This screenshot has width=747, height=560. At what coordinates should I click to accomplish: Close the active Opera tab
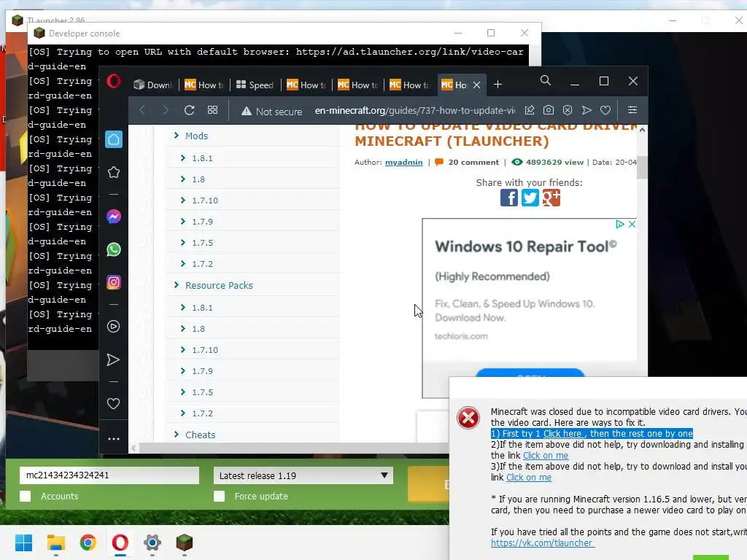(x=476, y=85)
